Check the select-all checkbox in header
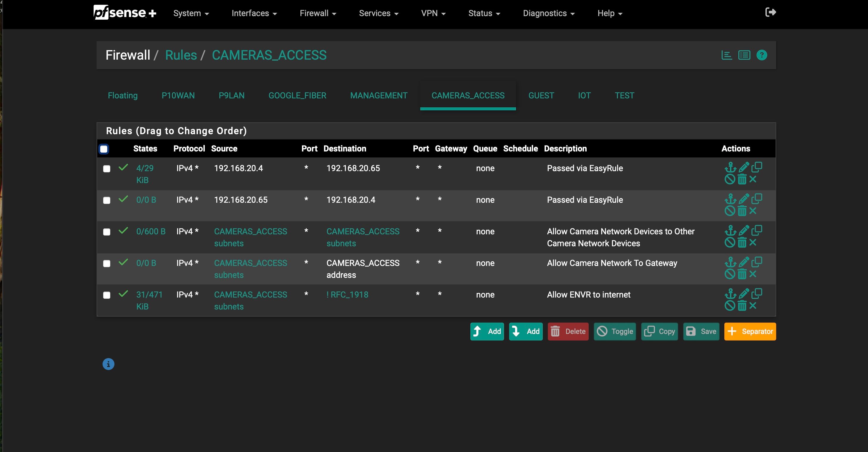 point(104,149)
